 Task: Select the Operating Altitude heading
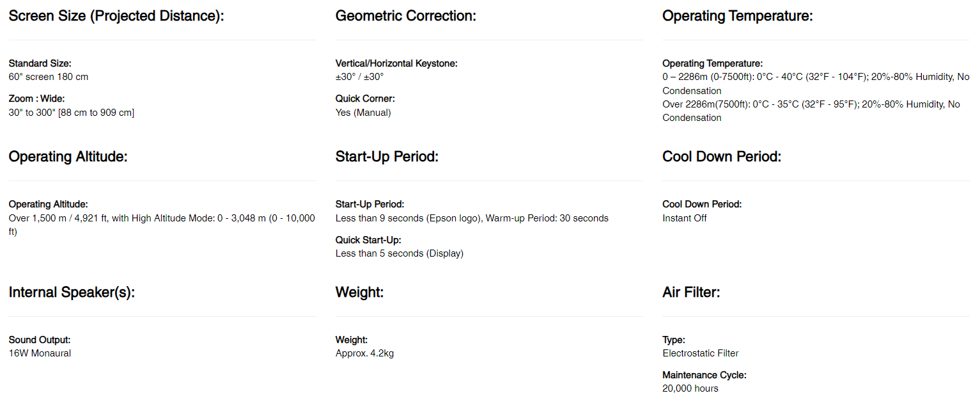68,157
